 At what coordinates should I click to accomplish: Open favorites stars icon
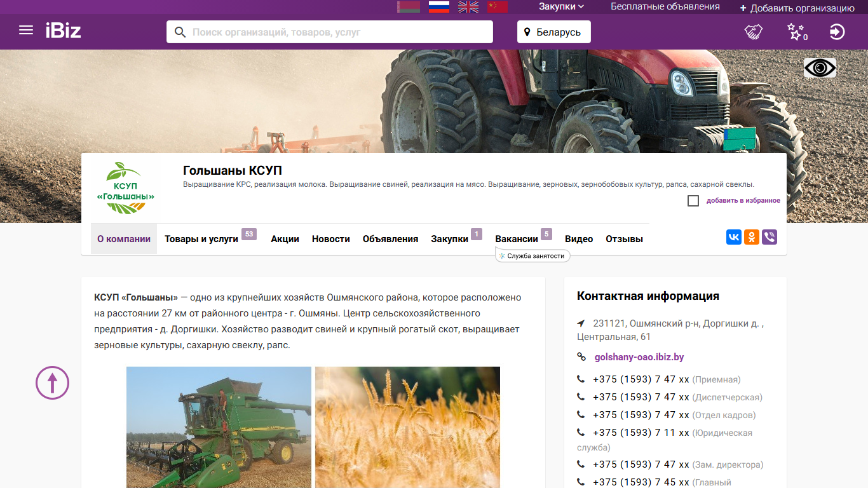[x=797, y=32]
